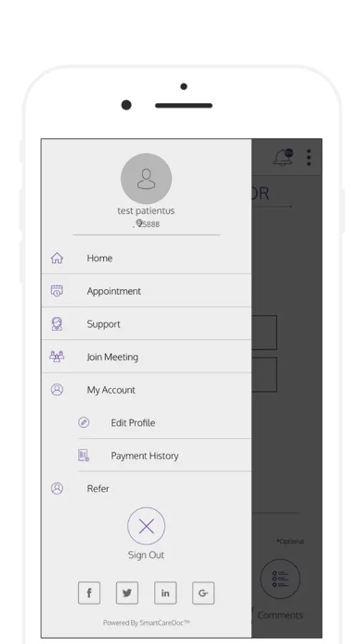Click the Payment History receipt icon
The height and width of the screenshot is (644, 363).
click(84, 455)
